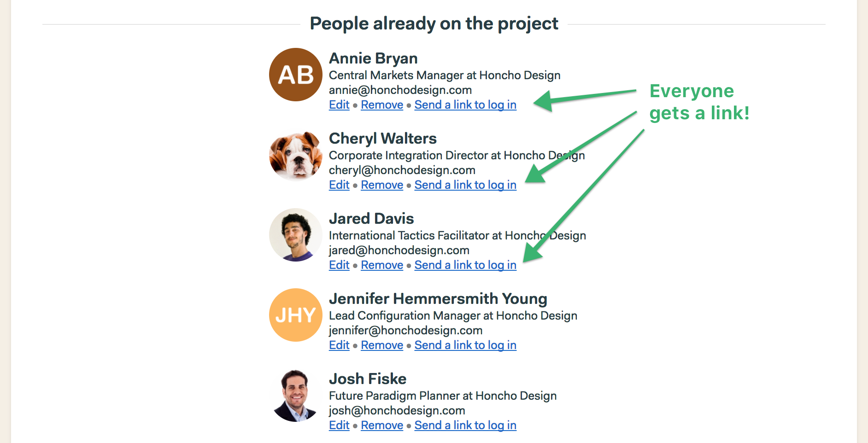This screenshot has width=868, height=443.
Task: Remove Cheryl Walters from the project
Action: (x=382, y=185)
